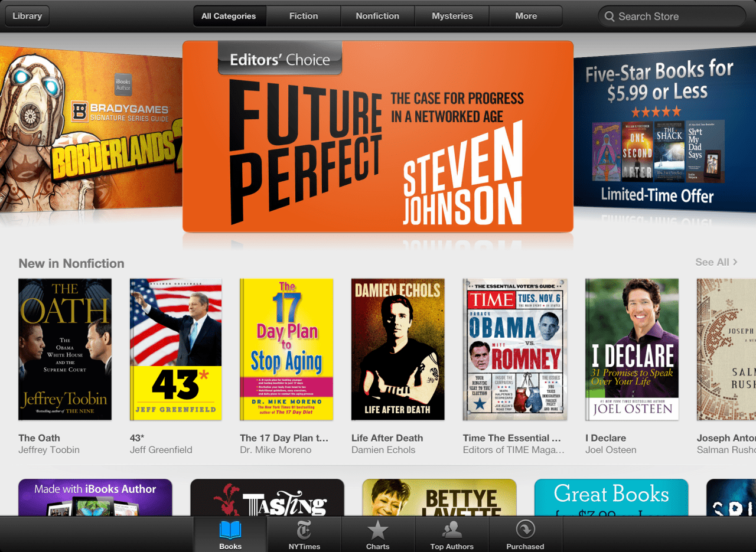Open the Made with iBooks Author tile
The height and width of the screenshot is (552, 756).
click(95, 498)
